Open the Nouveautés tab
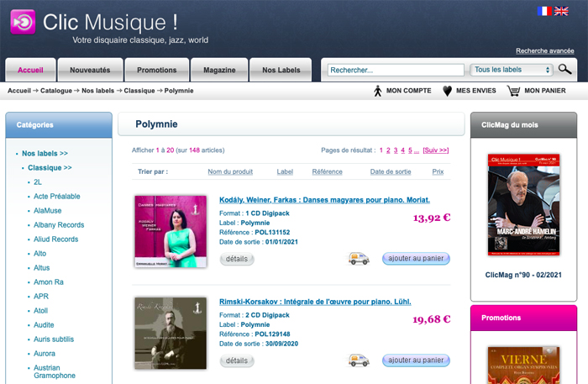Viewport: 588px width, 384px height. tap(90, 70)
